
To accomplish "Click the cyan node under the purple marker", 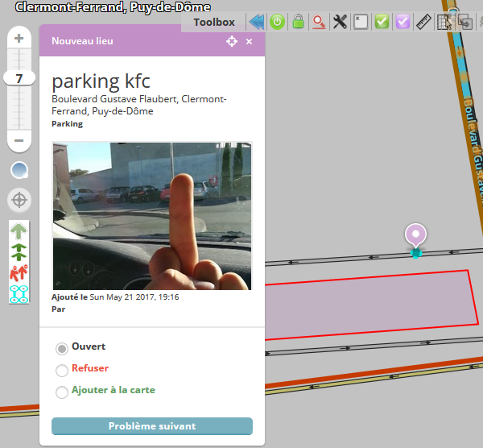I will point(416,254).
